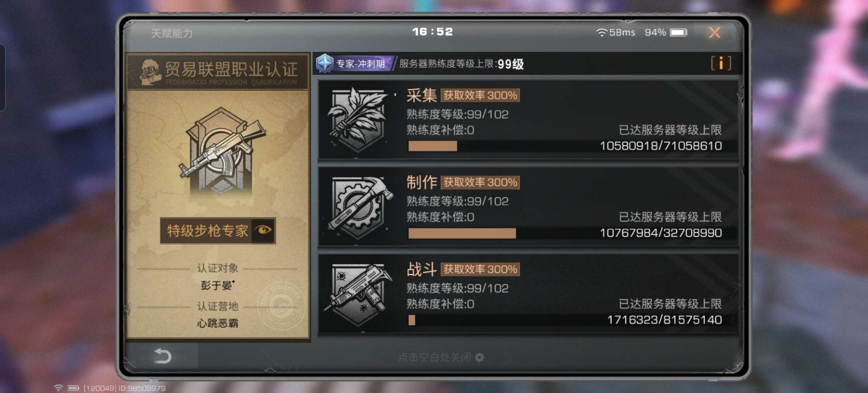Click the 专家-冲刺期 diamond badge icon
The width and height of the screenshot is (868, 393).
pos(324,63)
